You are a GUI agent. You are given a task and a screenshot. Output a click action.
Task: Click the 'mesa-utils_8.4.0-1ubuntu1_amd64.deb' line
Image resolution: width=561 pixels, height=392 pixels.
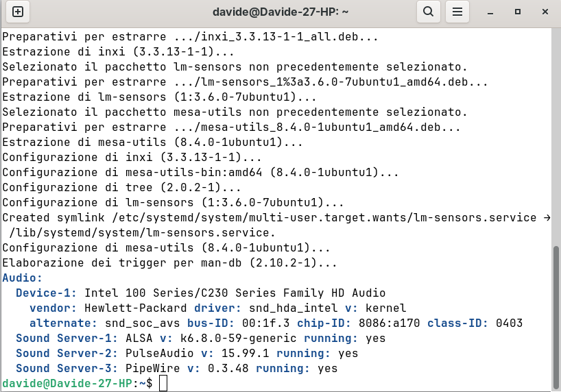point(231,127)
